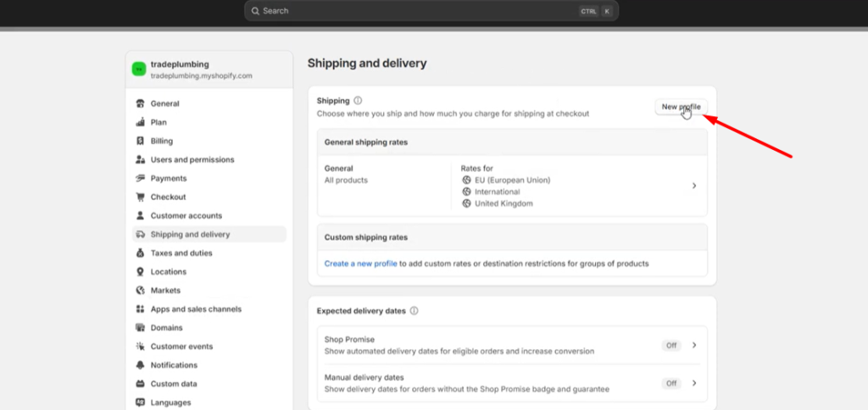
Task: Open the Notifications bell icon
Action: coord(140,365)
